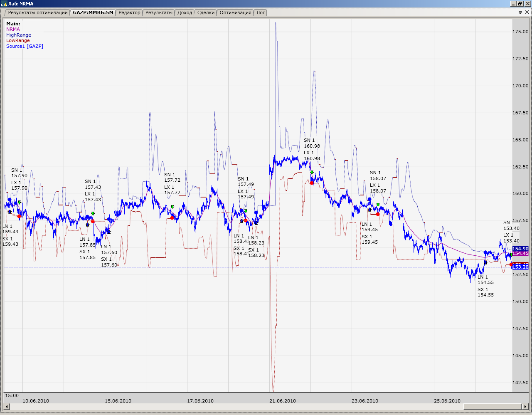The height and width of the screenshot is (415, 532).
Task: Go to the Сделки tab
Action: point(206,12)
